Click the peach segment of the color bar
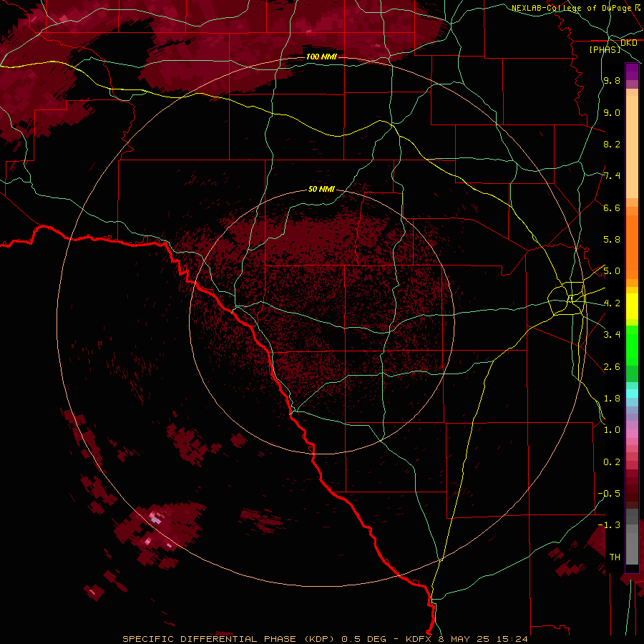 (632, 147)
